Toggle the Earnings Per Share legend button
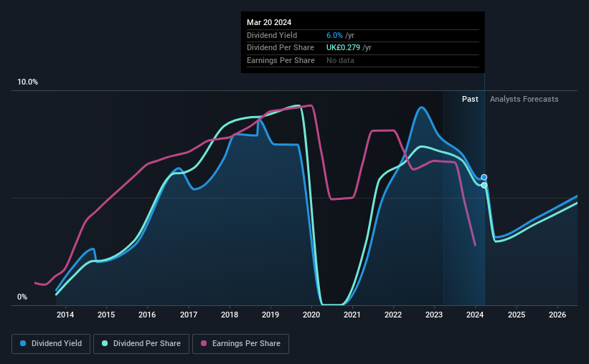 240,344
